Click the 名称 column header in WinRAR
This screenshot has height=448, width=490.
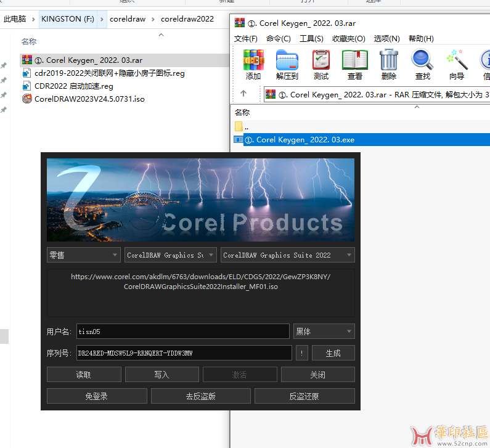tap(242, 113)
